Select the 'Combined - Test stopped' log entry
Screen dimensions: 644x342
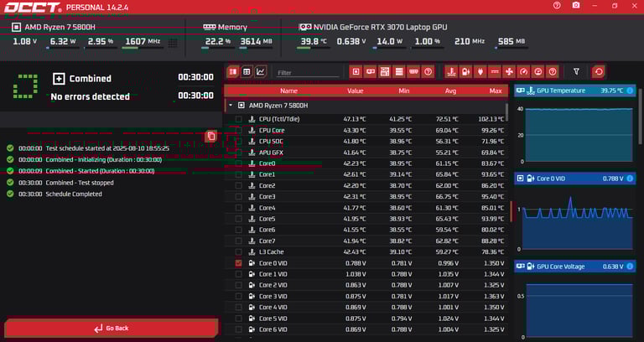coord(80,182)
